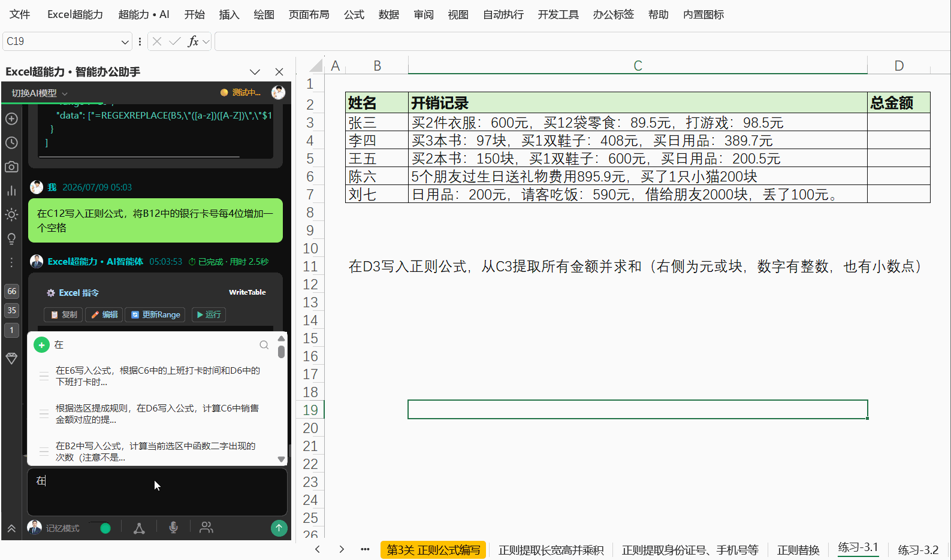This screenshot has width=951, height=560.
Task: Click the new chat plus icon in sidebar
Action: coord(11,119)
